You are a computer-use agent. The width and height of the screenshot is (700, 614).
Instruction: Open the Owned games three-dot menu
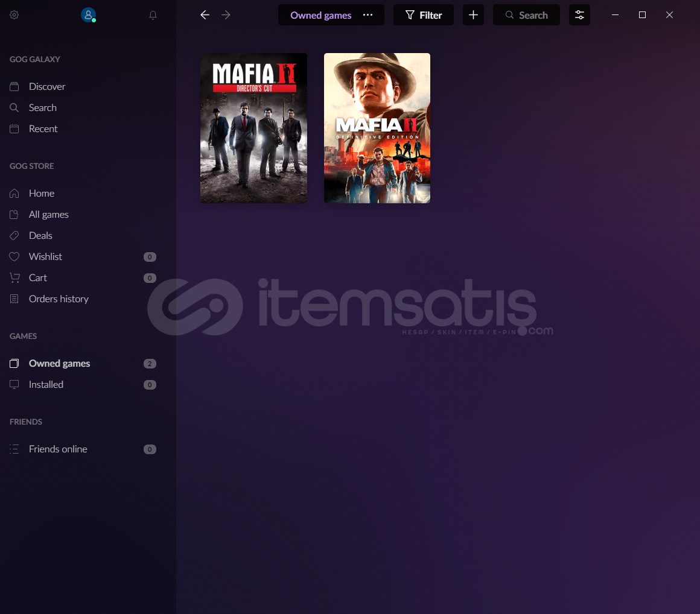(368, 14)
